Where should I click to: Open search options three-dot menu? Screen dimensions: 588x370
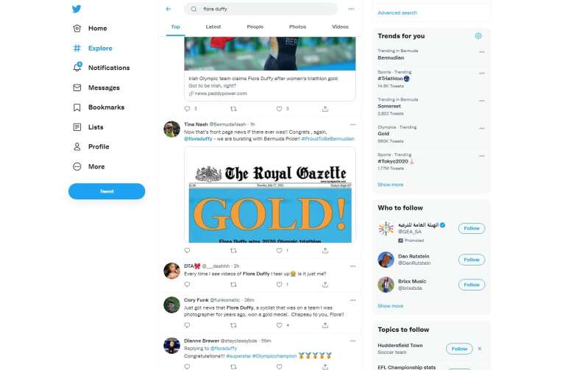pos(351,9)
